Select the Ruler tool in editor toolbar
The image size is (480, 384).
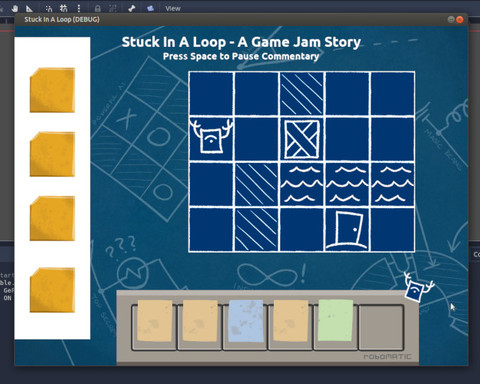pos(29,9)
